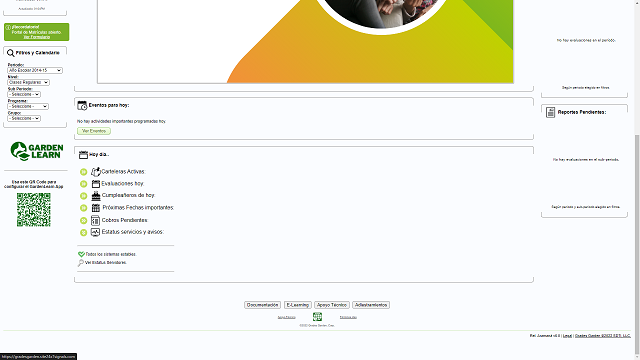Expand Evaluaciones hoy with green arrow
640x360 pixels.
[x=84, y=184]
